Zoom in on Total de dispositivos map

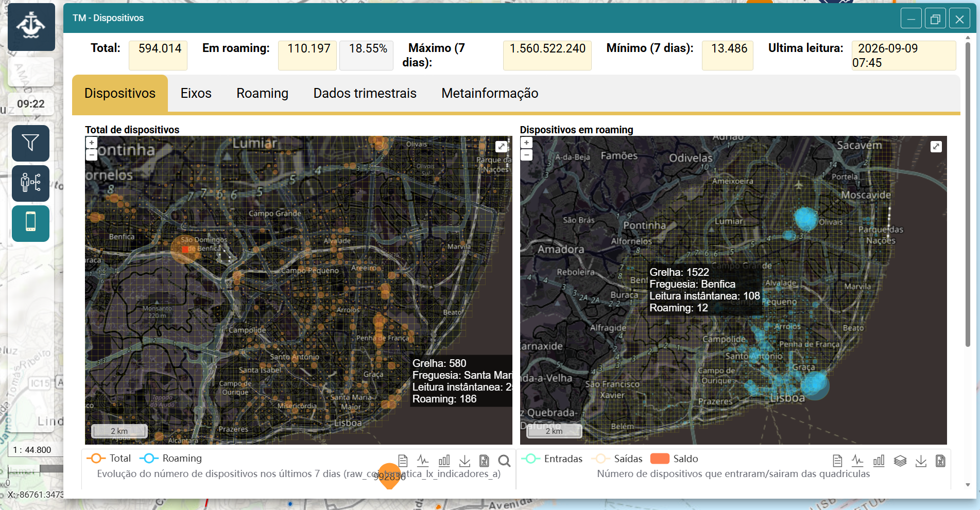91,143
